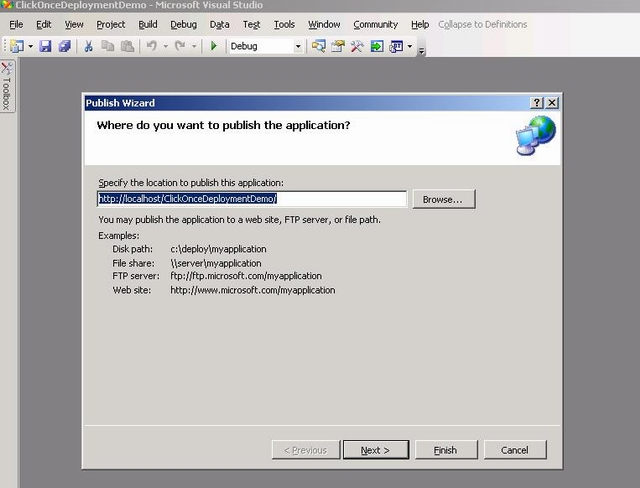Close the Publish Wizard dialog
640x488 pixels.
[552, 103]
